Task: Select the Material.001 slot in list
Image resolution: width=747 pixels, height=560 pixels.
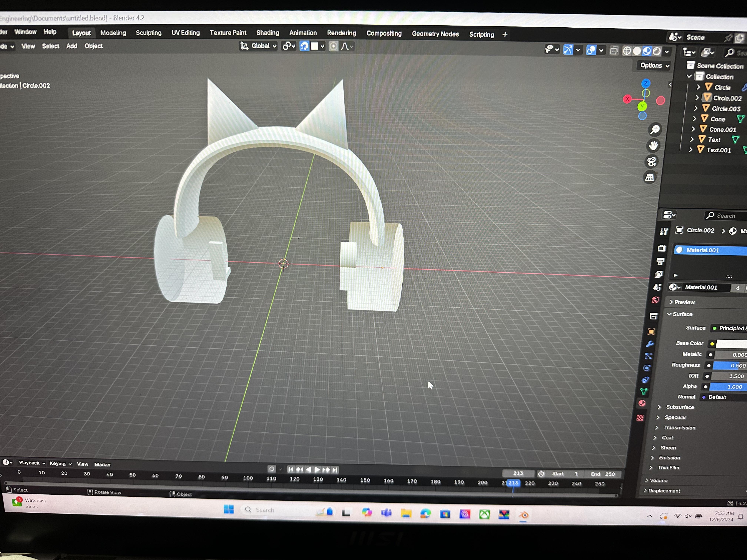Action: click(x=711, y=250)
